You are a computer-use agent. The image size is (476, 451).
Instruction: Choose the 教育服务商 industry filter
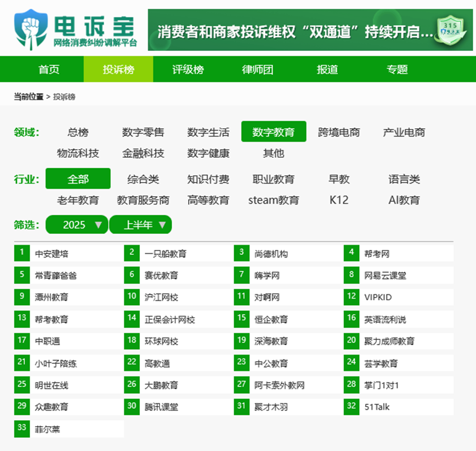[x=143, y=200]
